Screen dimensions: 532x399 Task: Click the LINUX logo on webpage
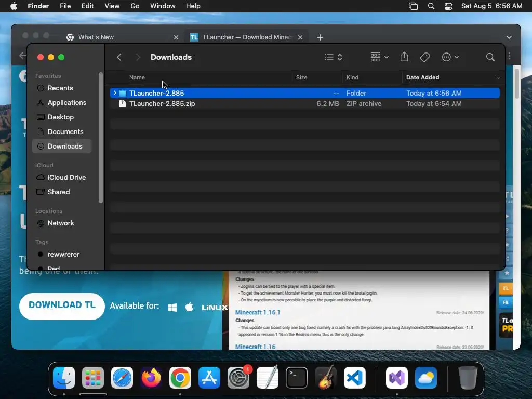tap(215, 308)
